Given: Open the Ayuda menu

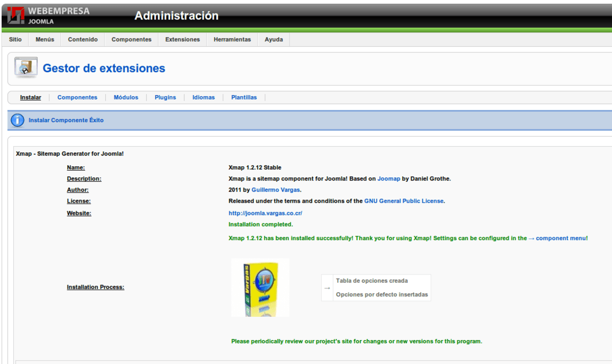Looking at the screenshot, I should pos(274,39).
